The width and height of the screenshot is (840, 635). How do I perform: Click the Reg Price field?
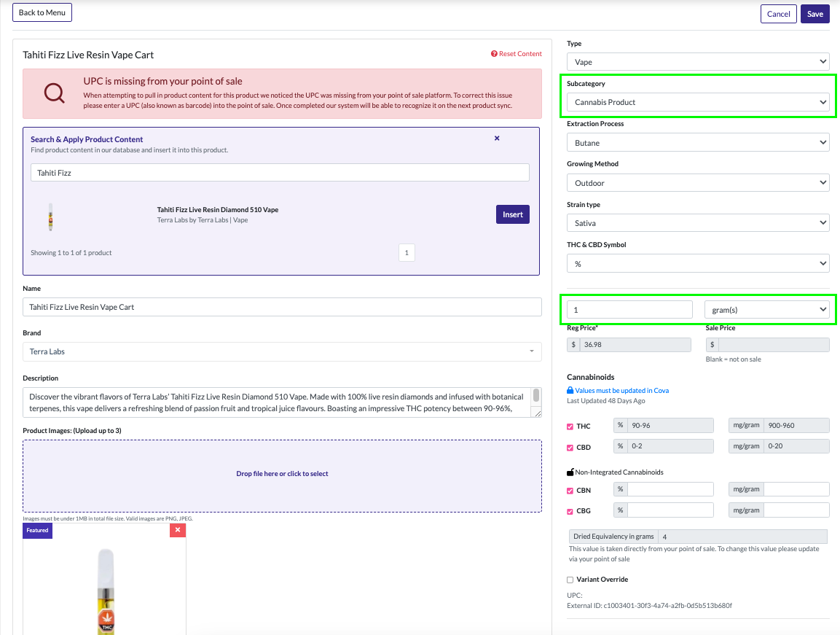click(x=635, y=345)
